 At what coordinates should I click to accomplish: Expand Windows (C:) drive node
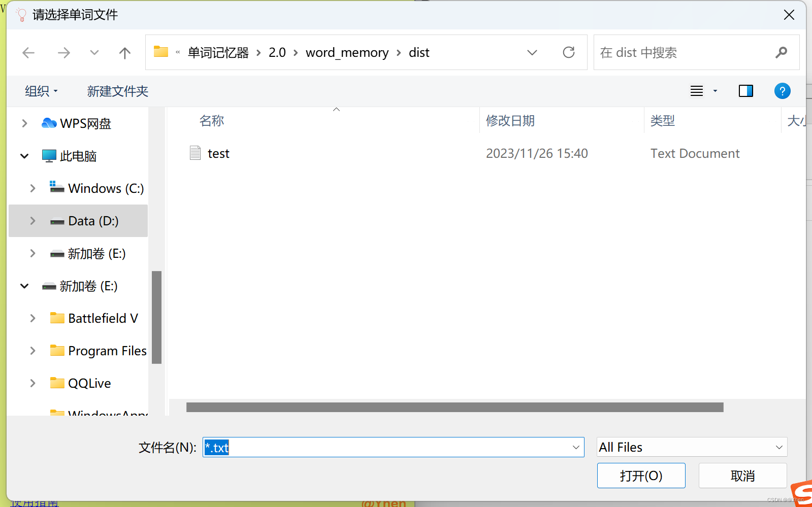click(x=33, y=188)
